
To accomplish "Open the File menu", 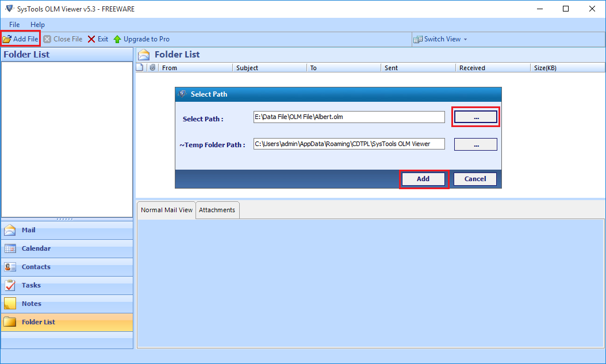I will [14, 24].
